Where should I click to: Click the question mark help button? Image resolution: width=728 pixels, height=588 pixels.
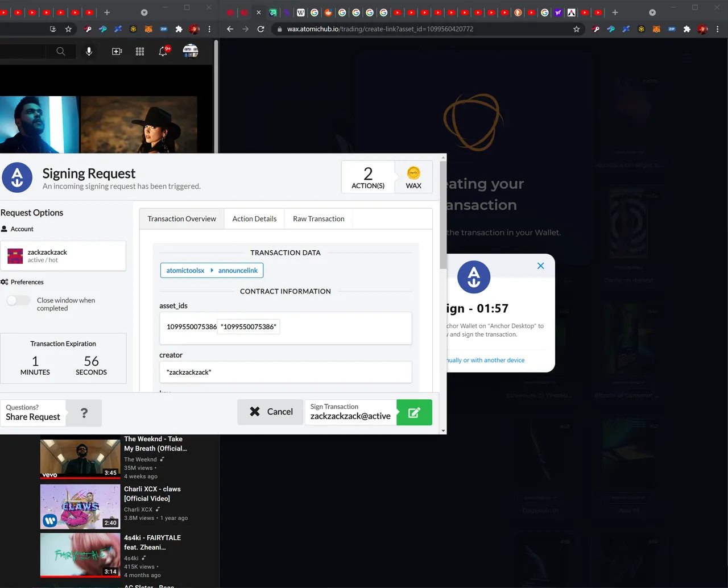coord(84,413)
